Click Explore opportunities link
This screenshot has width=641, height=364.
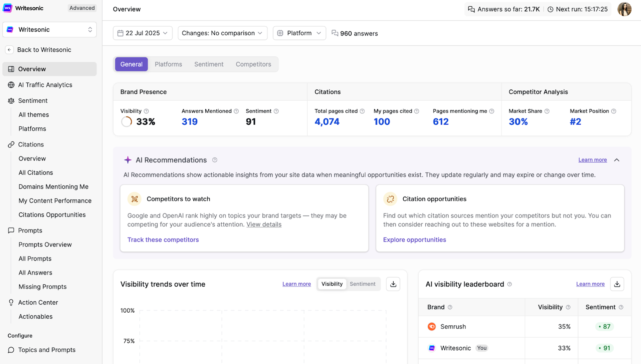tap(414, 240)
